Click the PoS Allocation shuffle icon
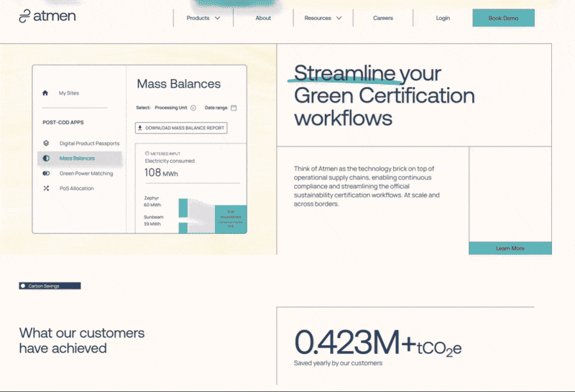This screenshot has width=575, height=392. 46,188
